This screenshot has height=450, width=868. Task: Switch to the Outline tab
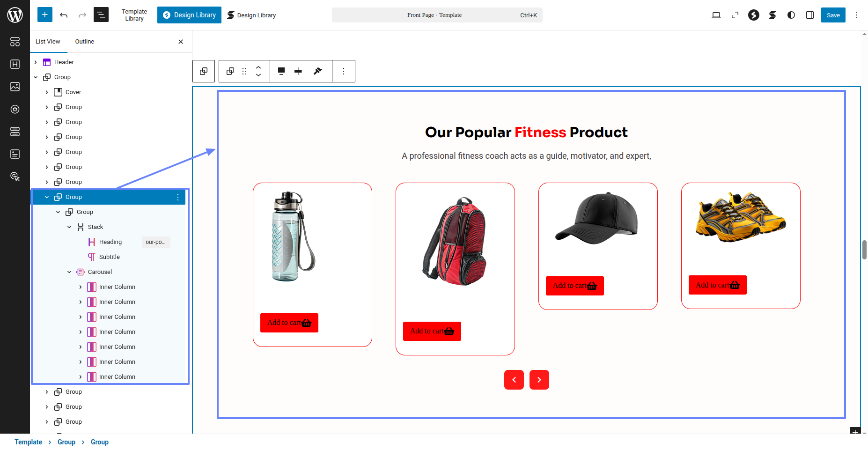(x=84, y=42)
